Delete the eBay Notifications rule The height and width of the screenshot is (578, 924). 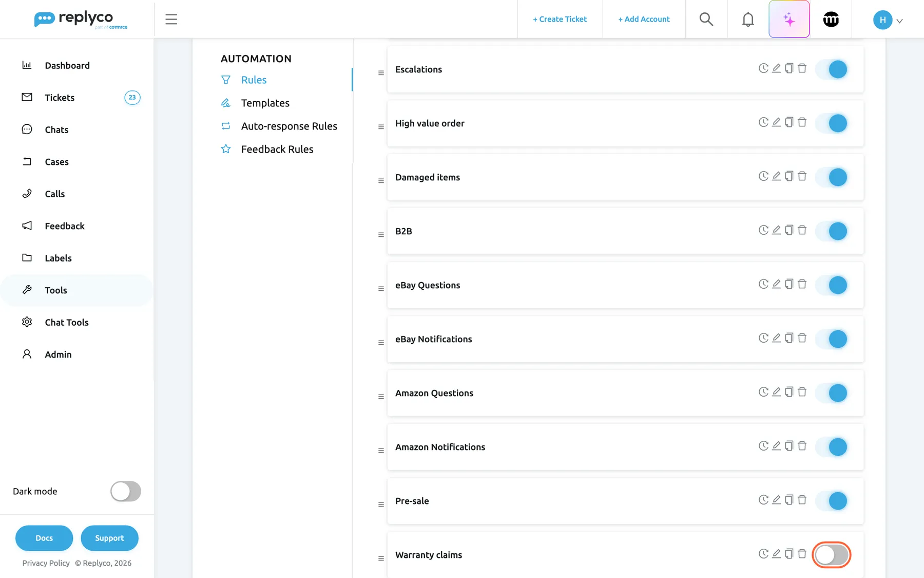802,338
